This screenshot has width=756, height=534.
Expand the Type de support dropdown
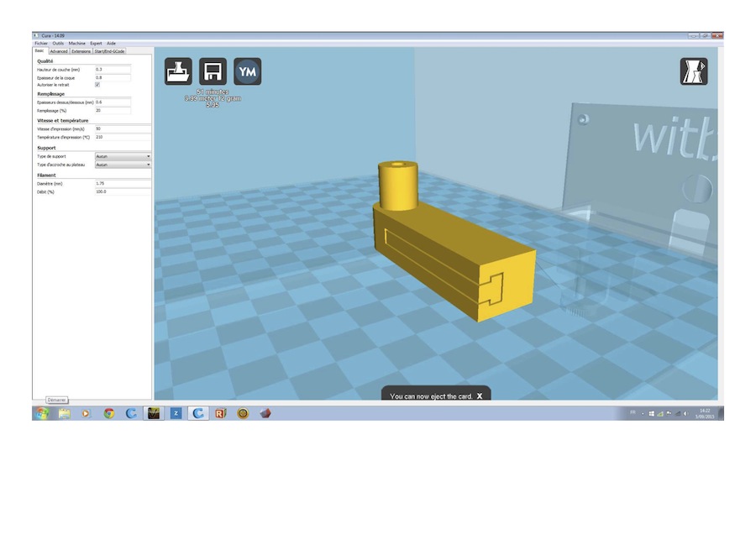tap(123, 156)
